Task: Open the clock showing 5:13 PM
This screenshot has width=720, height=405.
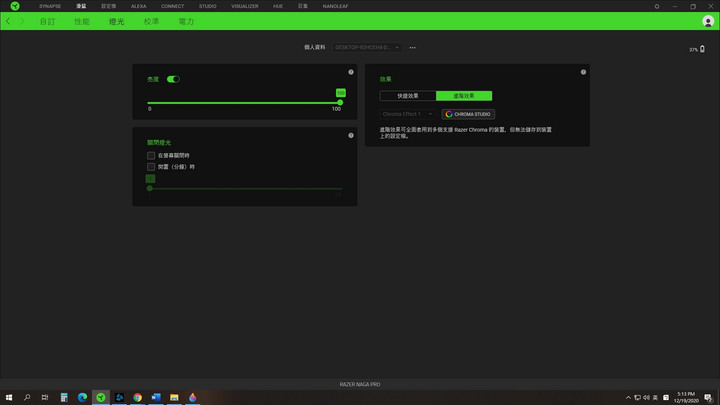Action: 686,398
